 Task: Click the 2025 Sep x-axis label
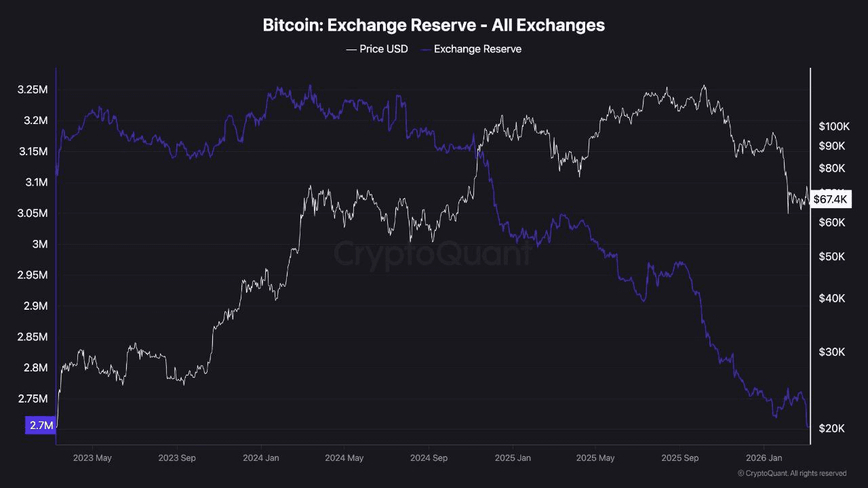(679, 458)
